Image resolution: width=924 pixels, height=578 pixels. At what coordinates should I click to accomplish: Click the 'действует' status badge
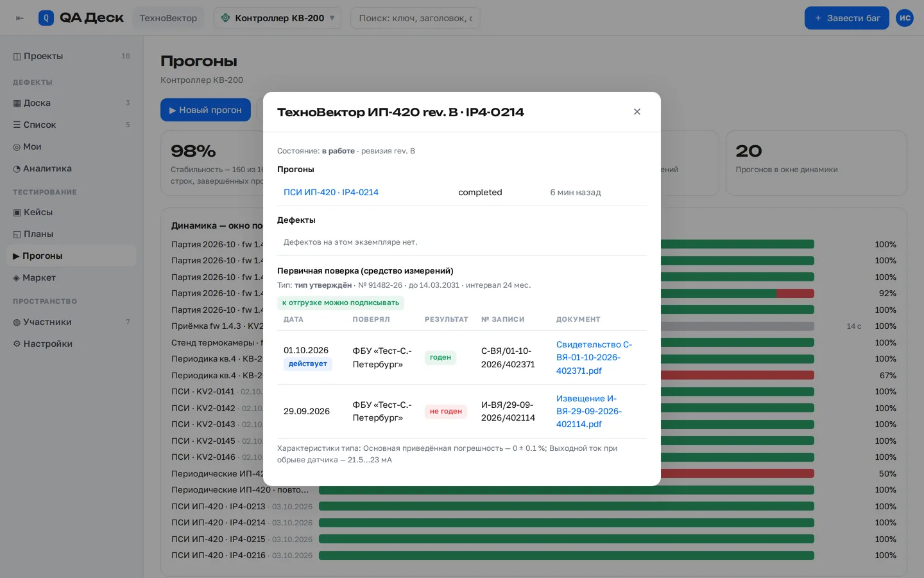[308, 364]
